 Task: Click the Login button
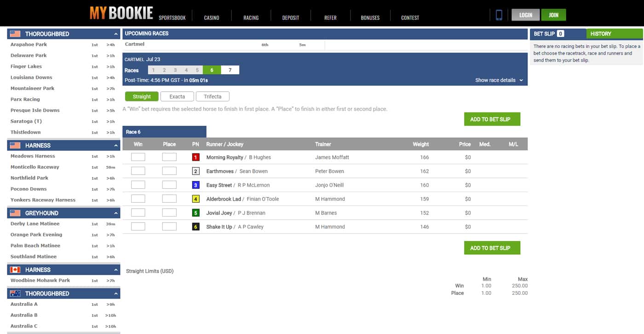[x=525, y=15]
